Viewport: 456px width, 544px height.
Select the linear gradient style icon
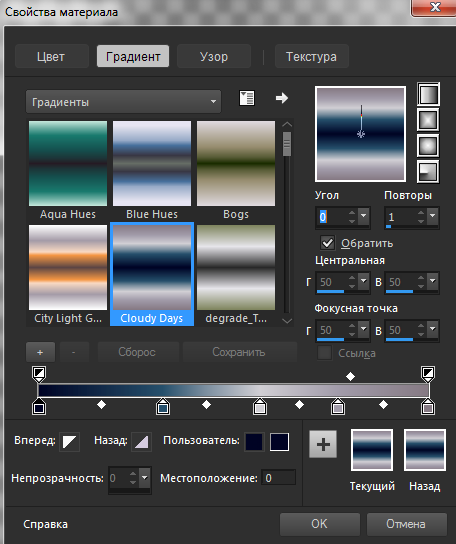pos(428,94)
